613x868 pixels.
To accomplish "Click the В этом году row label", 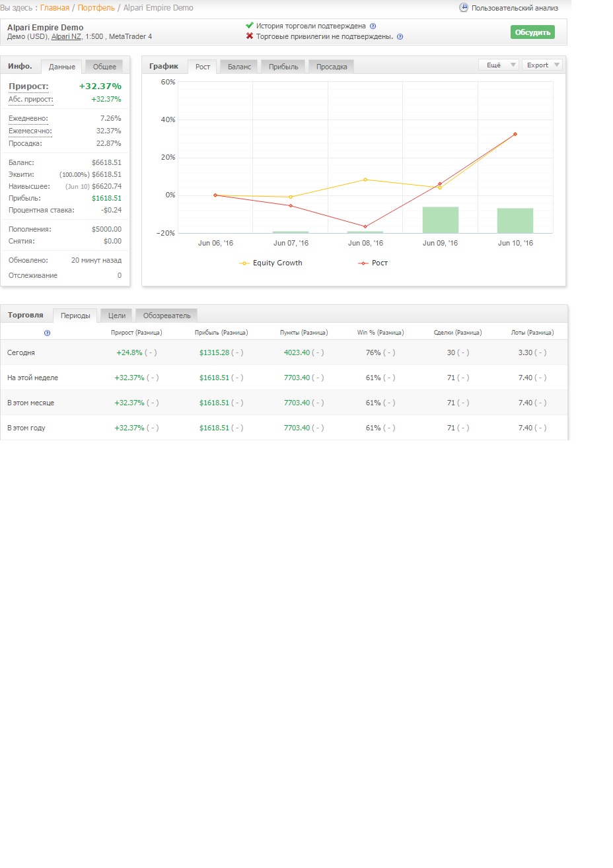I will (26, 428).
